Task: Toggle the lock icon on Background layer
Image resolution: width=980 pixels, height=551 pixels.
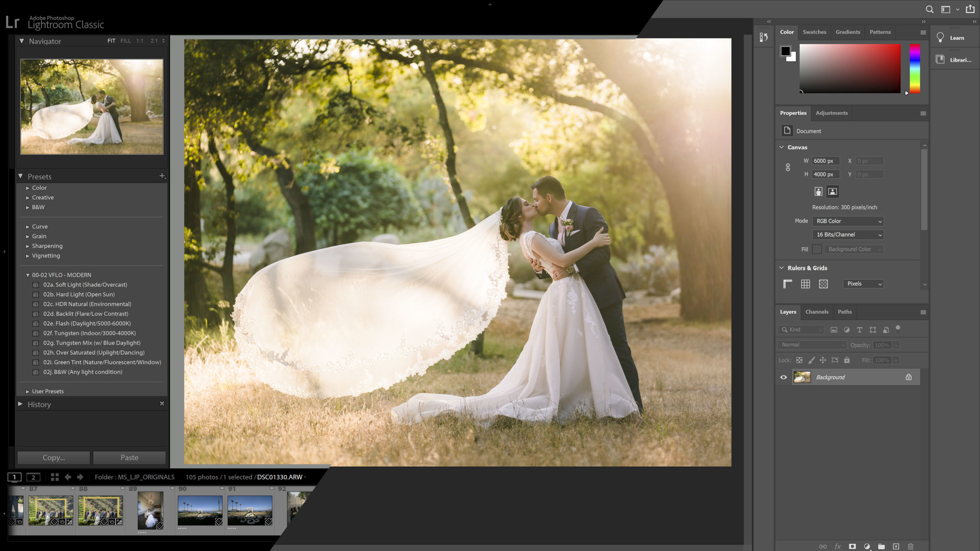Action: (909, 377)
